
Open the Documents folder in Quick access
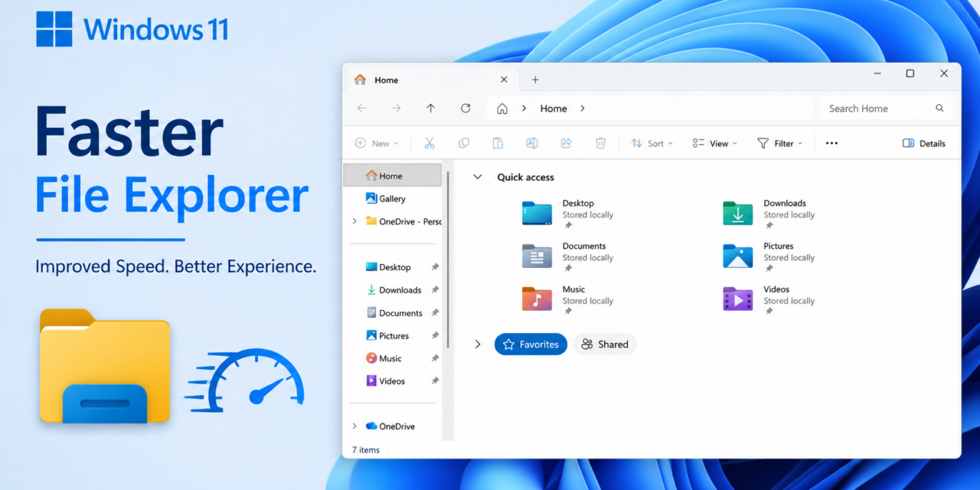568,256
